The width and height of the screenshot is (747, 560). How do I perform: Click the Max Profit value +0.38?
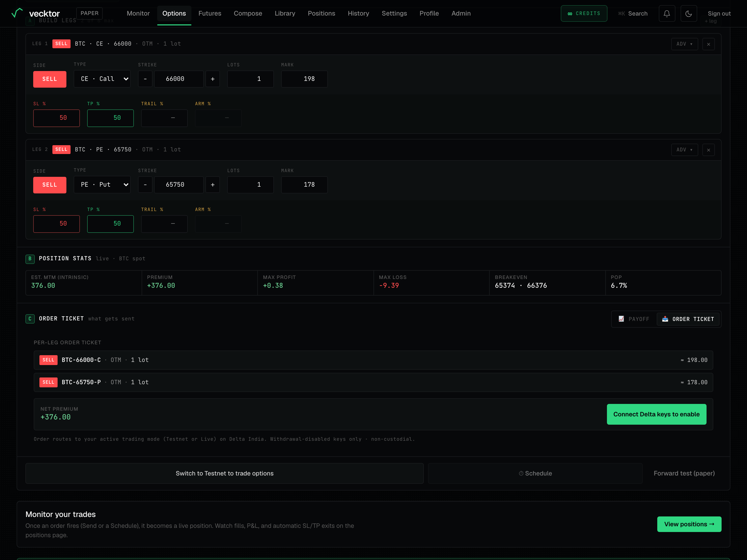pyautogui.click(x=273, y=285)
